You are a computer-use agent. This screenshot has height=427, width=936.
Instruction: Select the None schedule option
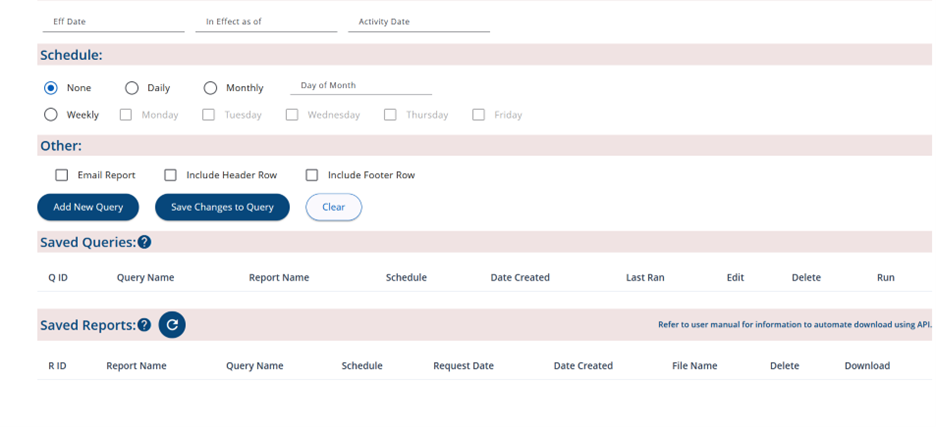(51, 88)
